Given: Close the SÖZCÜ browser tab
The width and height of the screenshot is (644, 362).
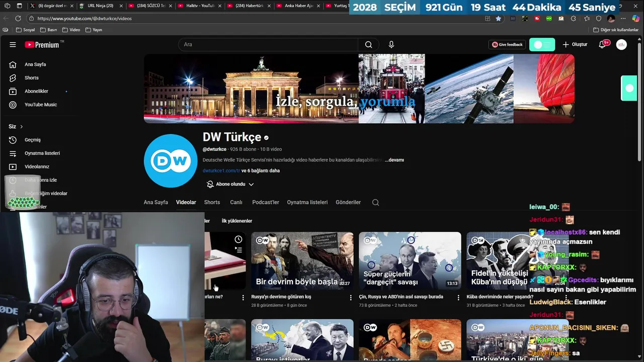Looking at the screenshot, I should pyautogui.click(x=170, y=6).
